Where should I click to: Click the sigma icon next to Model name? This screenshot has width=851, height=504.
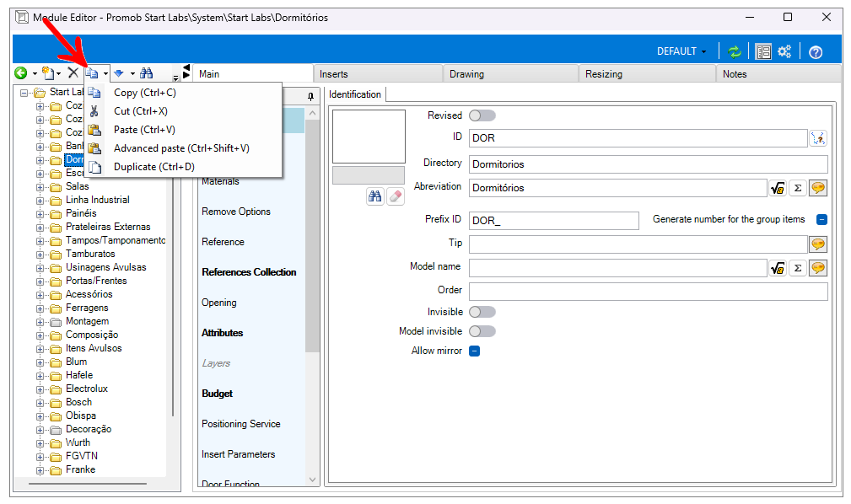(x=798, y=268)
